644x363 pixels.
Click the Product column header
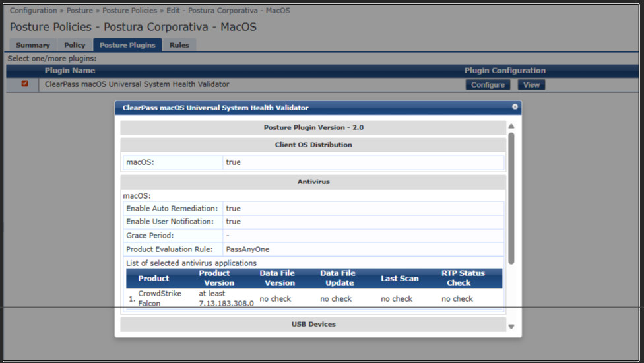tap(154, 279)
